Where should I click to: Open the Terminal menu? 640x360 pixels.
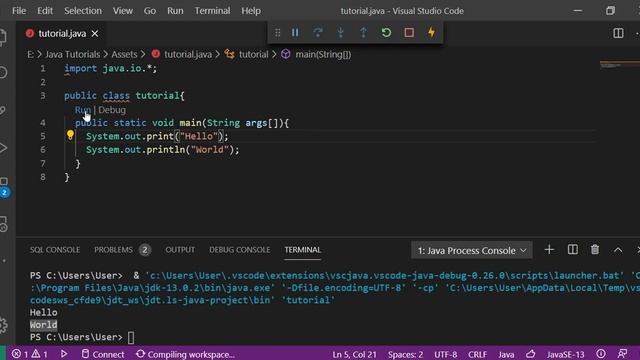pos(212,11)
